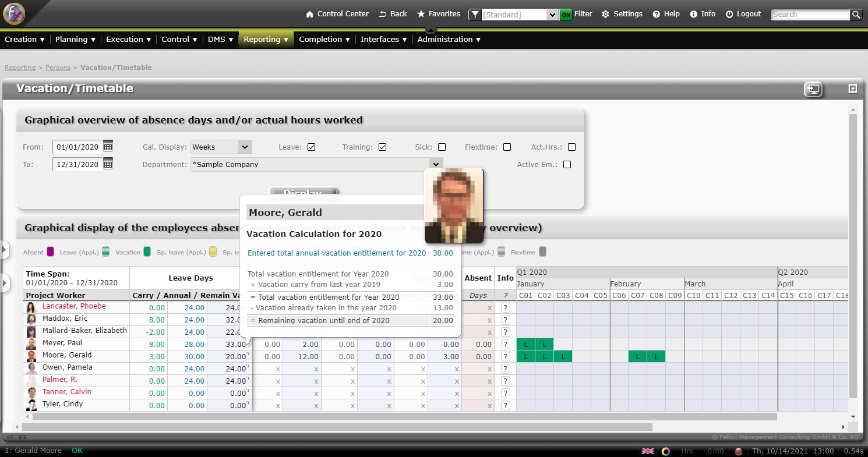Open info button for Tyler, Cindy row

pos(505,405)
